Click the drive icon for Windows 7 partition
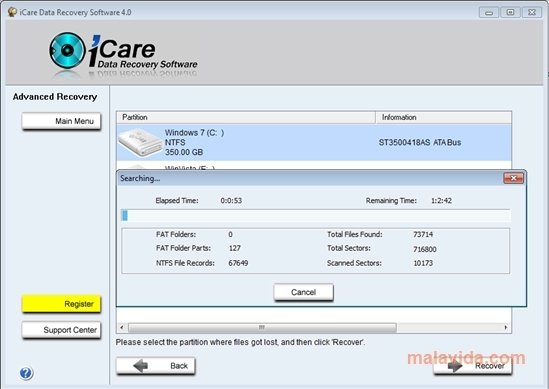Image resolution: width=549 pixels, height=389 pixels. point(139,142)
